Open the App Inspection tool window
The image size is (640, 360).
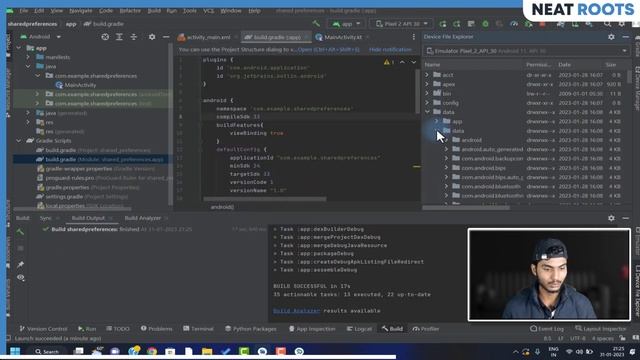click(312, 329)
